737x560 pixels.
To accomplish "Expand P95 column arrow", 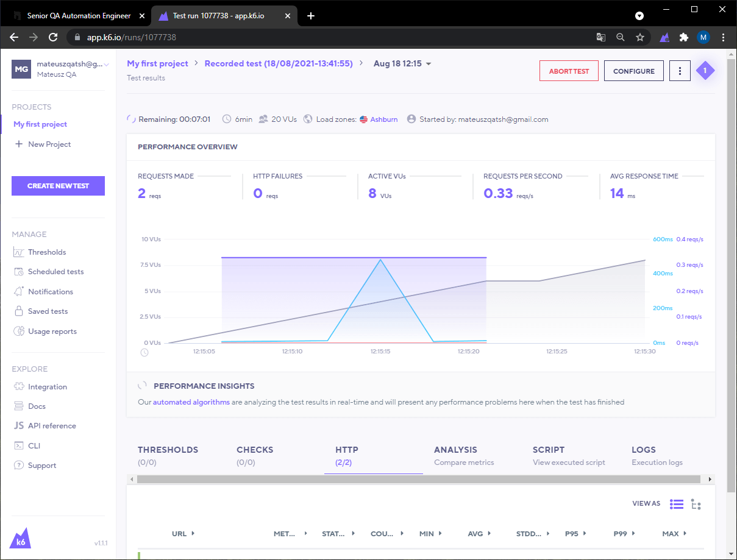I will pyautogui.click(x=585, y=534).
